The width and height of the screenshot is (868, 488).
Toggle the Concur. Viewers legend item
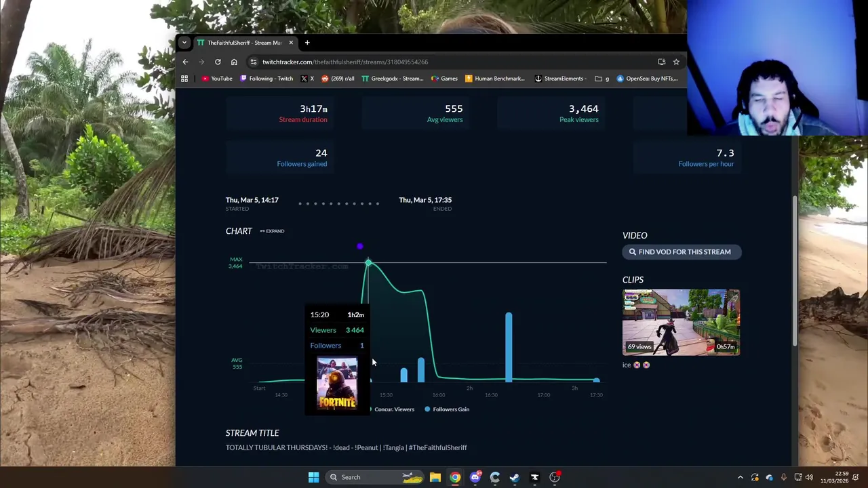click(391, 409)
